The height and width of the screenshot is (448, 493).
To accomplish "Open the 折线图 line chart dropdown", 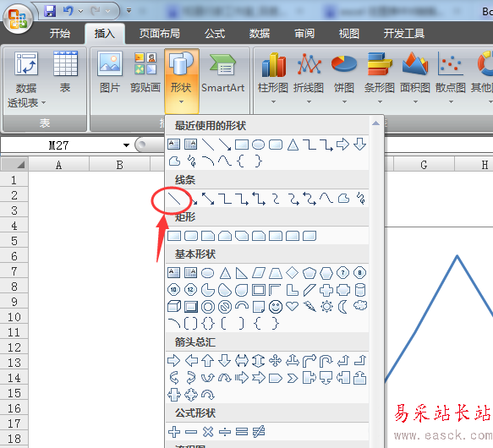I will pos(309,79).
